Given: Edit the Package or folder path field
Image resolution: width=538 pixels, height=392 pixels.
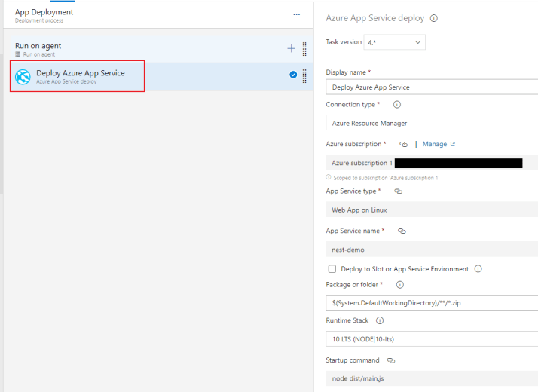Looking at the screenshot, I should 432,303.
